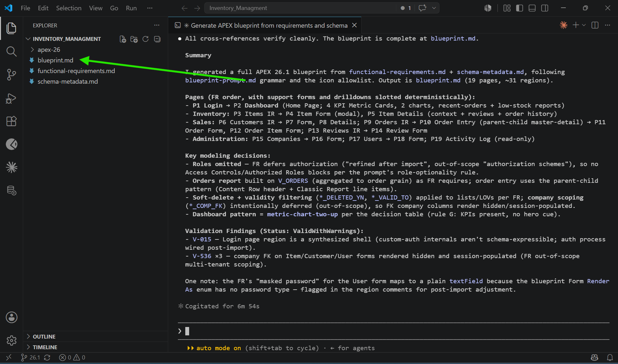Image resolution: width=618 pixels, height=364 pixels.
Task: Click the terminal prompt input line
Action: (x=393, y=331)
